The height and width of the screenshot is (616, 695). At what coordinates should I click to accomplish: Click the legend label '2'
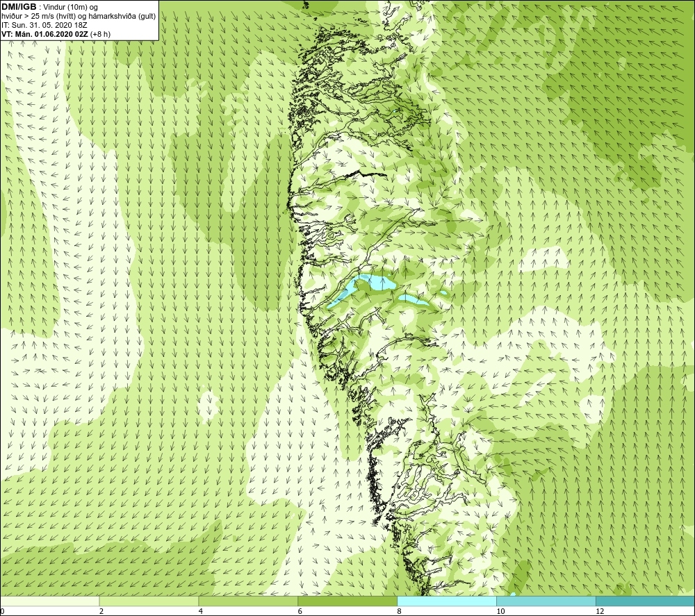101,611
